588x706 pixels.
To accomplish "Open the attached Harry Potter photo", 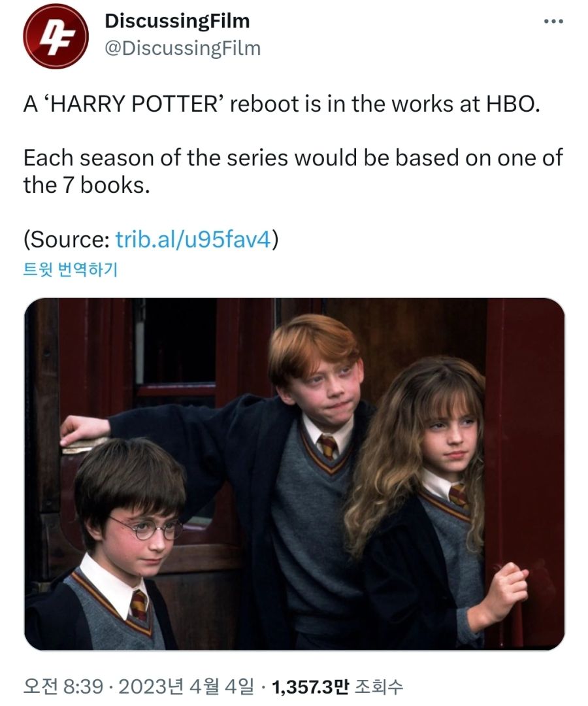I will (x=294, y=474).
